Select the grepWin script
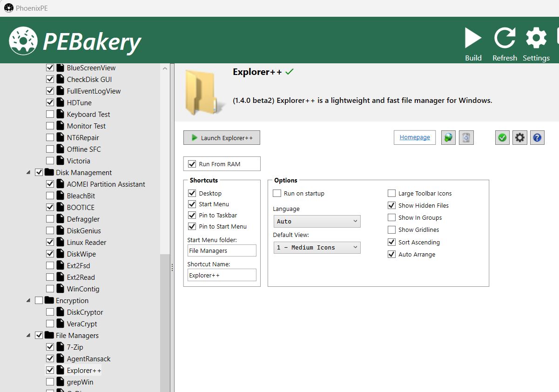This screenshot has height=392, width=559. tap(80, 382)
